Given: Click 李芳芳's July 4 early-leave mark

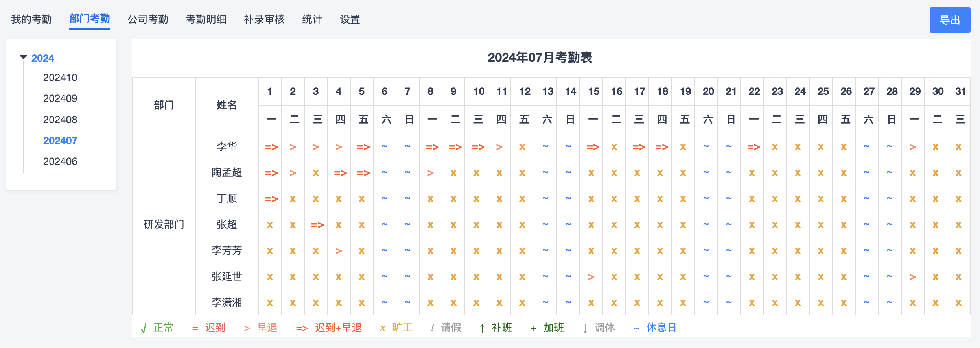Looking at the screenshot, I should (339, 251).
